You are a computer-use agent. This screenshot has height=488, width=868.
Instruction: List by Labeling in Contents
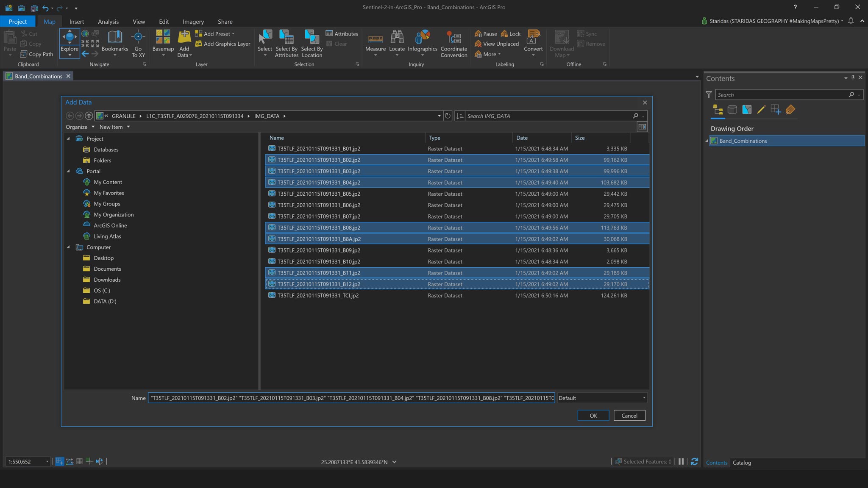(790, 110)
